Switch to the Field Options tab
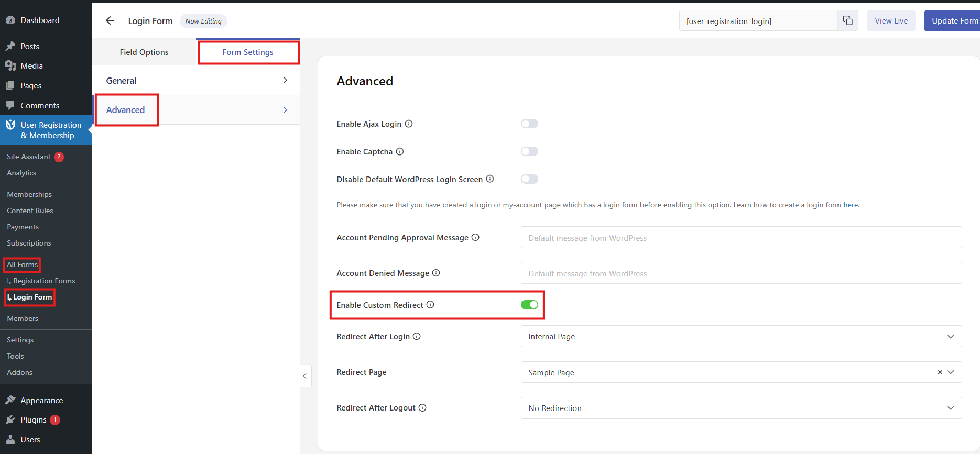Screen dimensions: 980x454 click(x=144, y=52)
